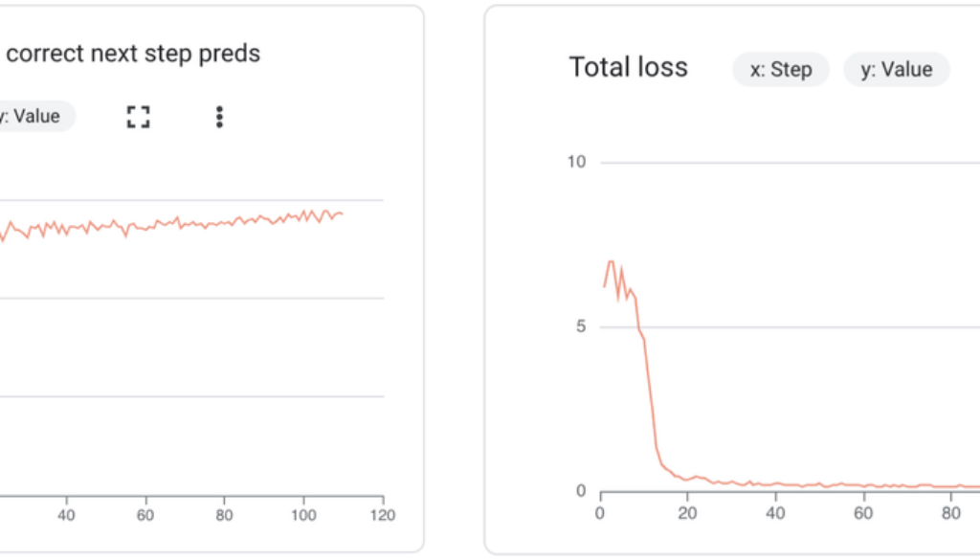Click the 60 x-axis tick on the preds chart
The height and width of the screenshot is (560, 980).
(x=145, y=514)
